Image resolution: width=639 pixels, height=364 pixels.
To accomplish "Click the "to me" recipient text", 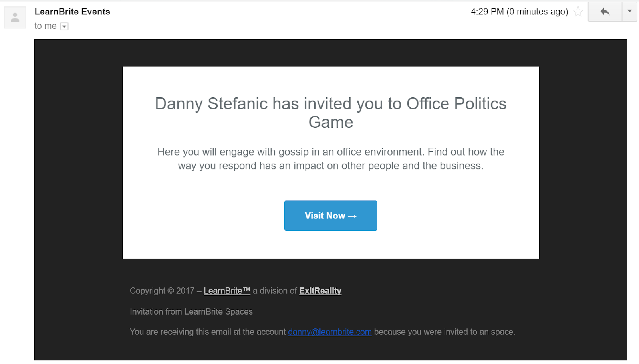I will (45, 26).
